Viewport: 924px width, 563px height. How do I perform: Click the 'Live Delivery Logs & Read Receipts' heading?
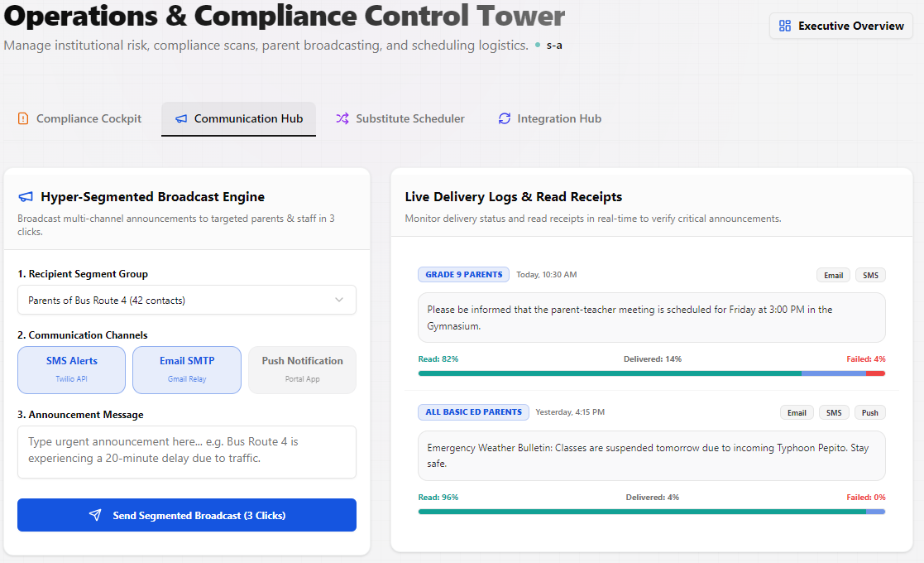[513, 197]
